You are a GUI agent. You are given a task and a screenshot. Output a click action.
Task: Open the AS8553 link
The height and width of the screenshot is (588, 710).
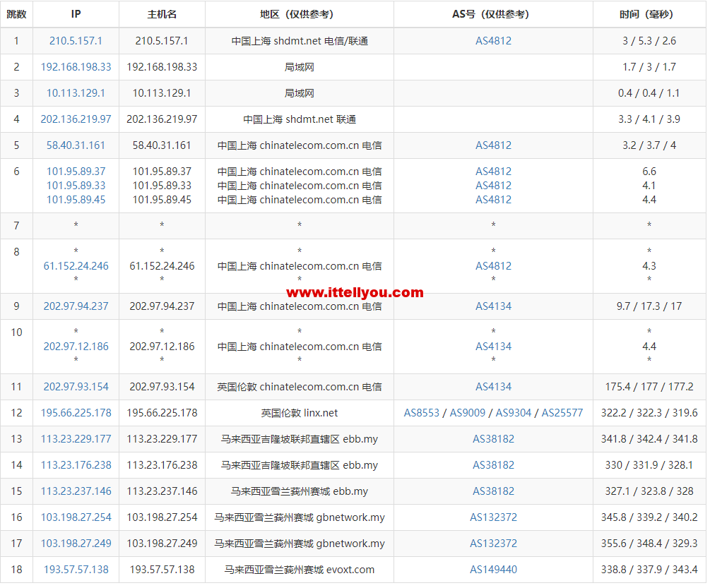(x=422, y=413)
